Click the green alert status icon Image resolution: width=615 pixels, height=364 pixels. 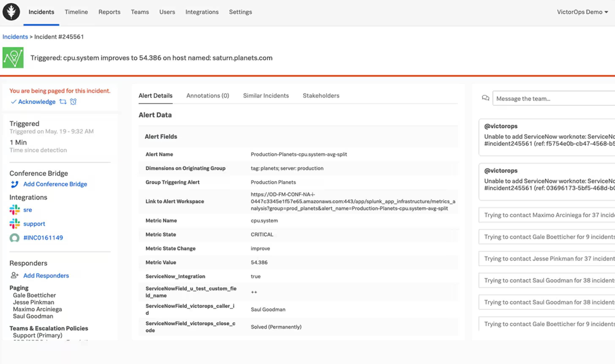pos(13,58)
